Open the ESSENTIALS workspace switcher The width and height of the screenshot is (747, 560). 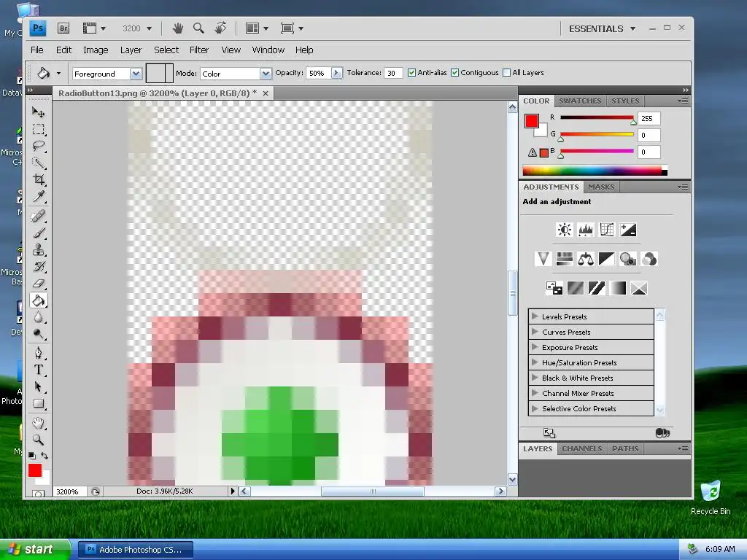point(602,28)
